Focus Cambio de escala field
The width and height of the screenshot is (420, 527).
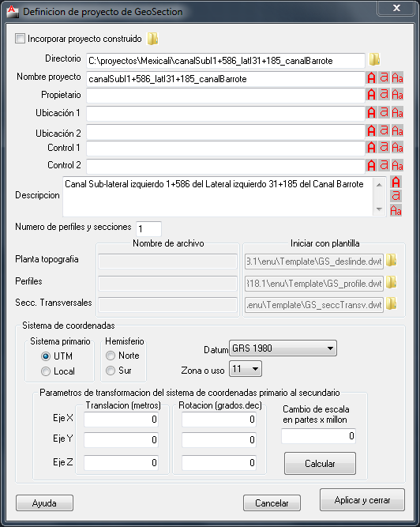click(x=319, y=436)
